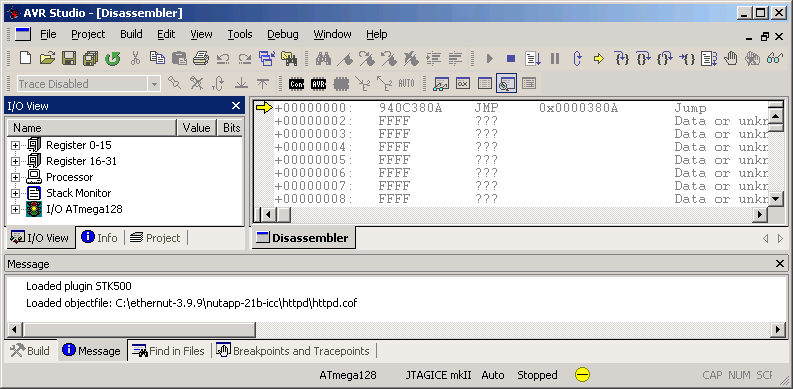Click the Save file toolbar icon
The width and height of the screenshot is (793, 389).
(x=68, y=58)
